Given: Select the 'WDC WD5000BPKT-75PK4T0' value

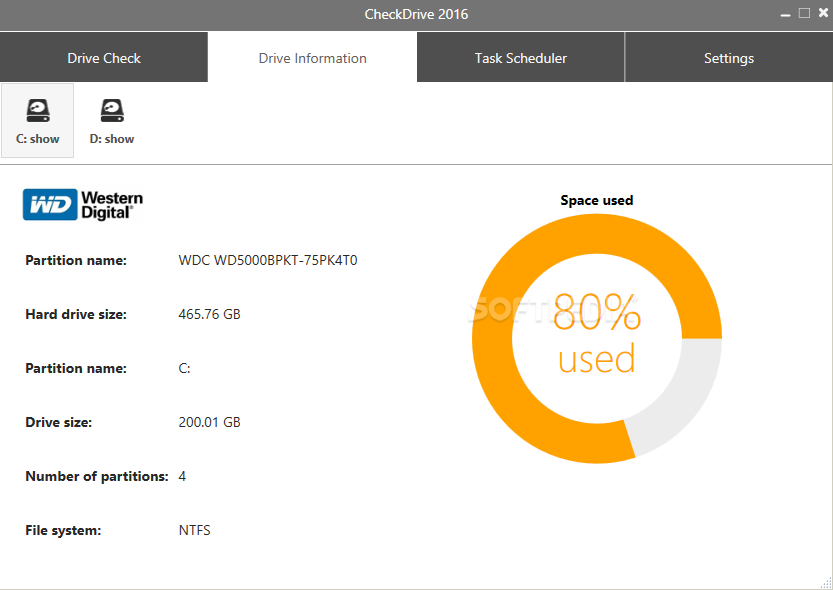Looking at the screenshot, I should pyautogui.click(x=268, y=260).
